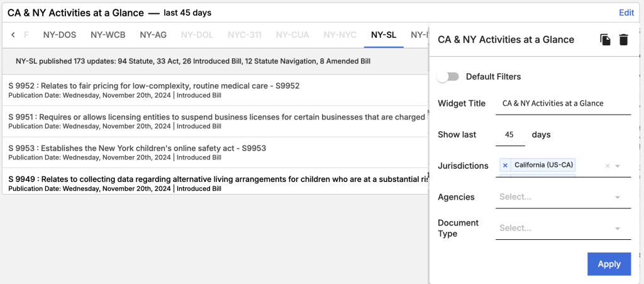
Task: Clear all selected jurisdictions
Action: click(x=608, y=166)
